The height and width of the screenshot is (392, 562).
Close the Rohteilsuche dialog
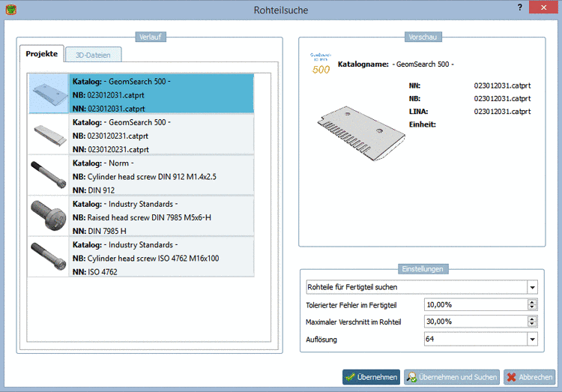[543, 7]
